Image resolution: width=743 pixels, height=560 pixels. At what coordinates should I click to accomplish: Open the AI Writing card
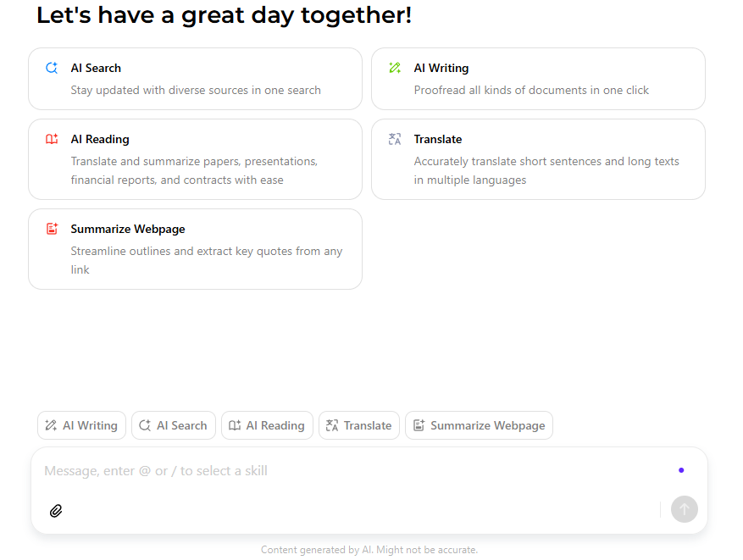pos(538,79)
